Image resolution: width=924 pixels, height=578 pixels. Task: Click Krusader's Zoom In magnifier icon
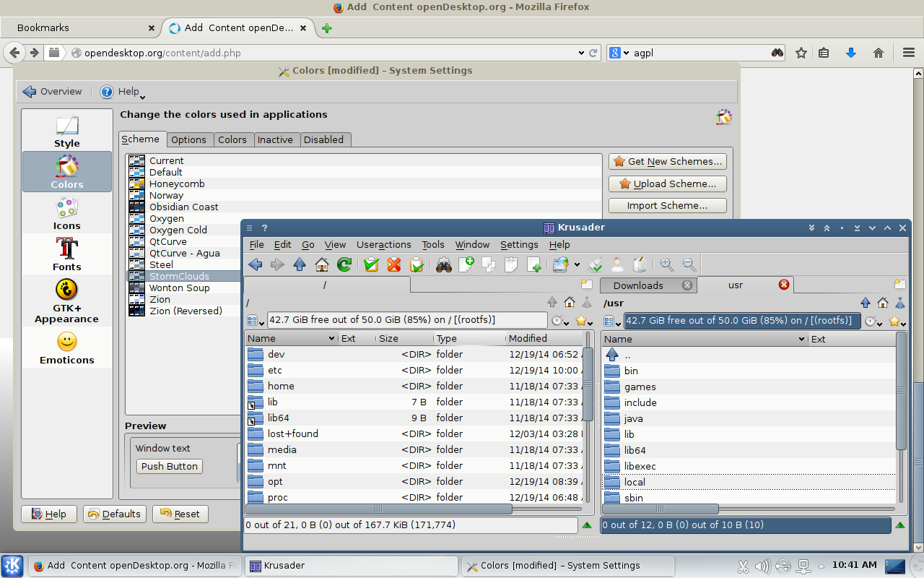(667, 264)
